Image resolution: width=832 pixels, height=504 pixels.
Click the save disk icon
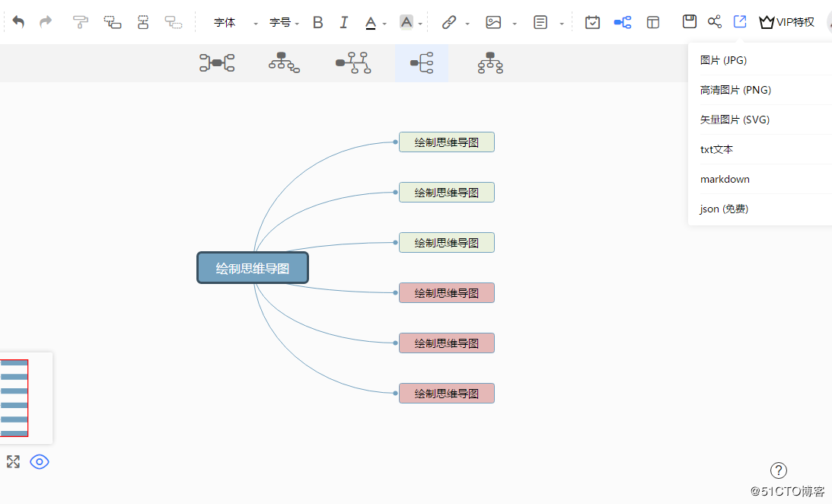pos(689,21)
